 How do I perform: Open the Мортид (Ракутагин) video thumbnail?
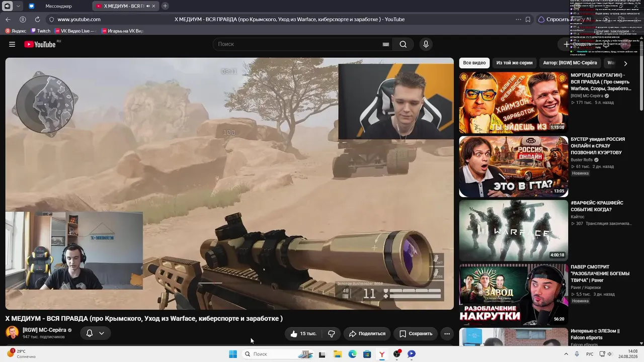pyautogui.click(x=514, y=103)
